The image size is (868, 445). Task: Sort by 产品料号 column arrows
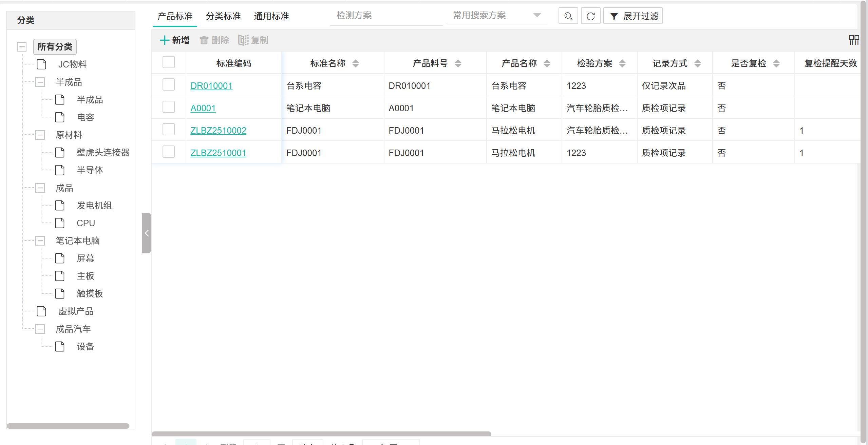click(458, 63)
